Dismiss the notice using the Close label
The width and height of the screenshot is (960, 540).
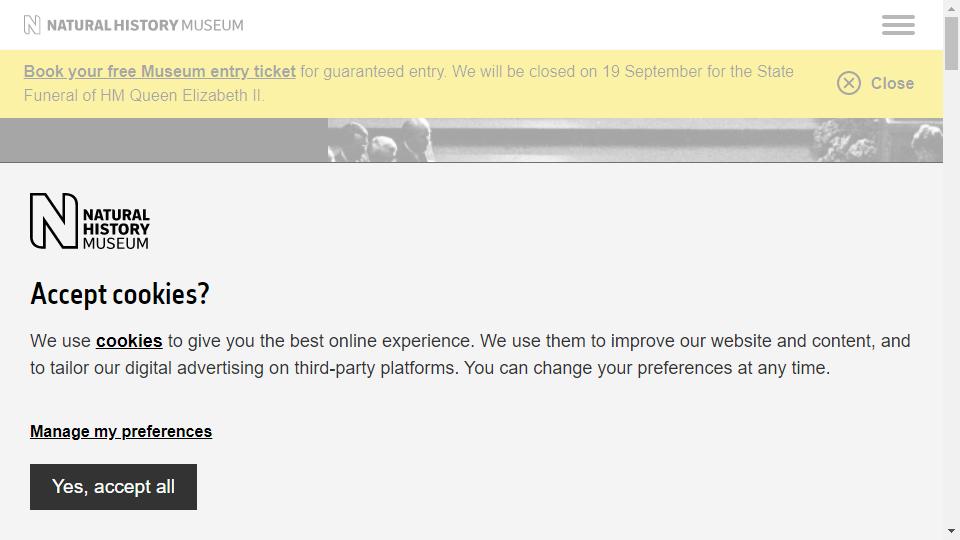(x=892, y=83)
